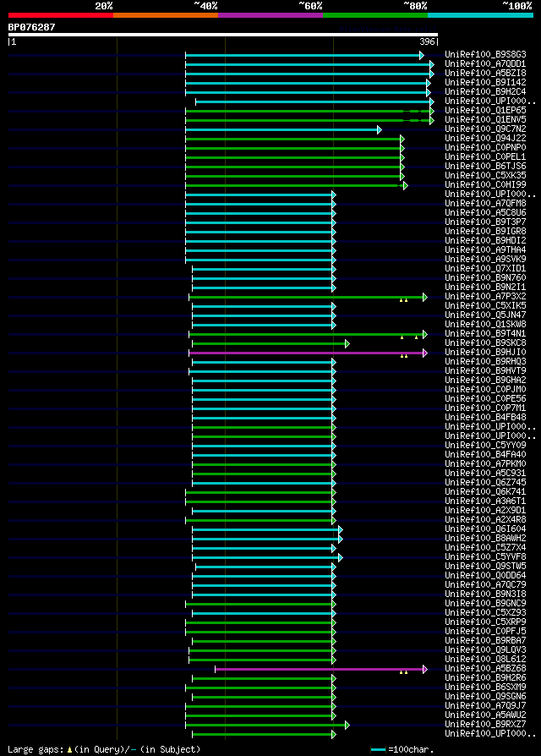The image size is (541, 756).
Task: Select the UniRef100_B4FB48 label
Action: 485,417
